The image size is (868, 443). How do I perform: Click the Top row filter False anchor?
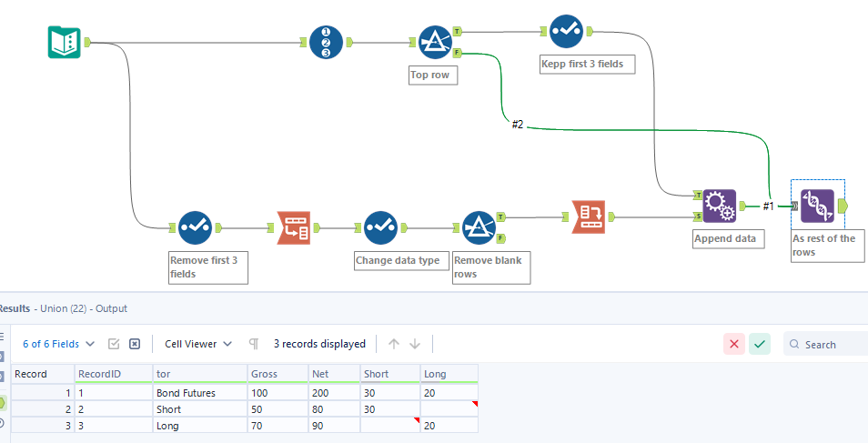(x=458, y=53)
